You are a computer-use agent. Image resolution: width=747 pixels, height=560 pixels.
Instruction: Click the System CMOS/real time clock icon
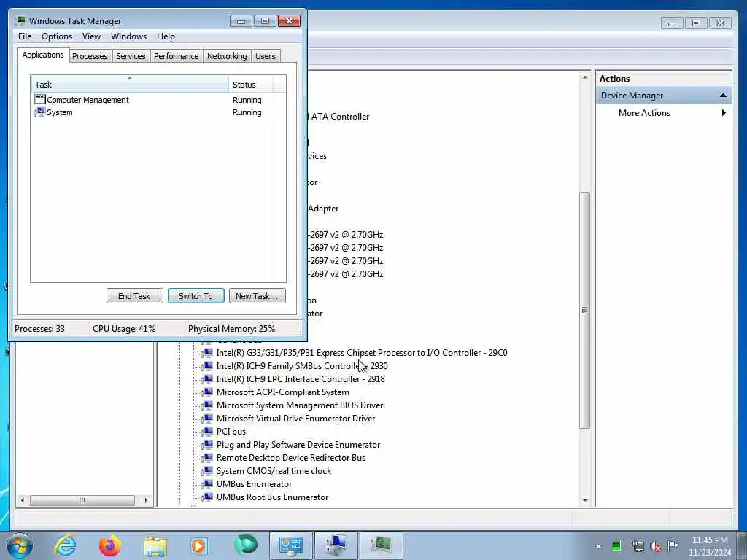[x=208, y=470]
